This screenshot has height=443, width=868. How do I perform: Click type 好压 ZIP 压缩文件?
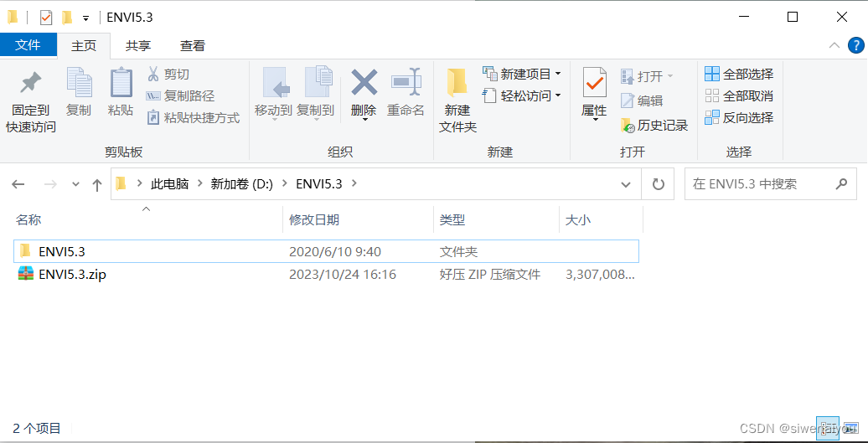pyautogui.click(x=490, y=274)
